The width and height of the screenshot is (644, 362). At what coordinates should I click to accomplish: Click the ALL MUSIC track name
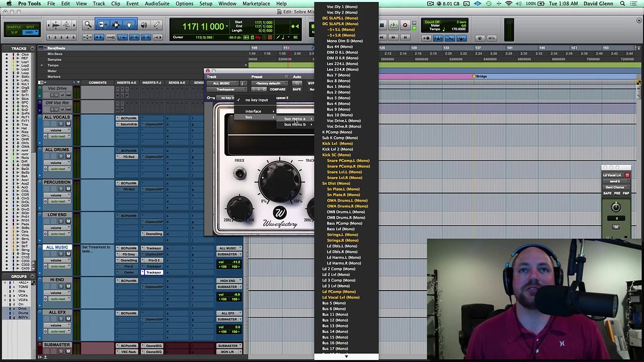[x=57, y=247]
